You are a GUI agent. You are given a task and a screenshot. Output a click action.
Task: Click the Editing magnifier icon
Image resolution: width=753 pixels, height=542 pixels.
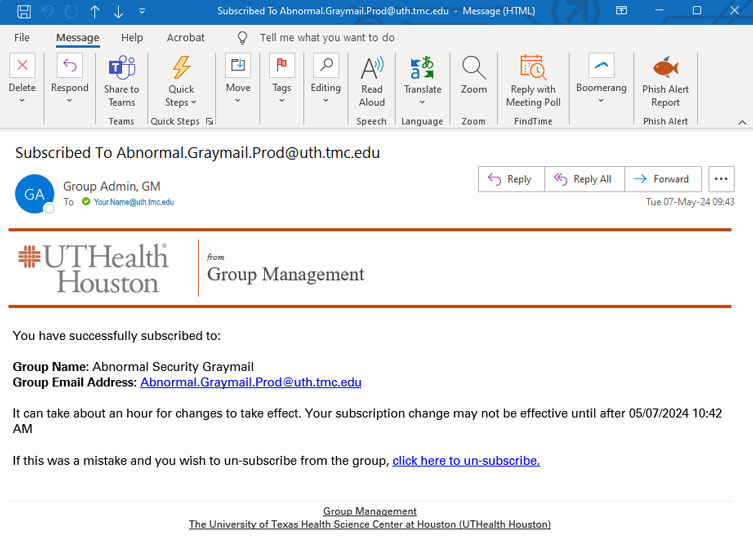coord(326,65)
